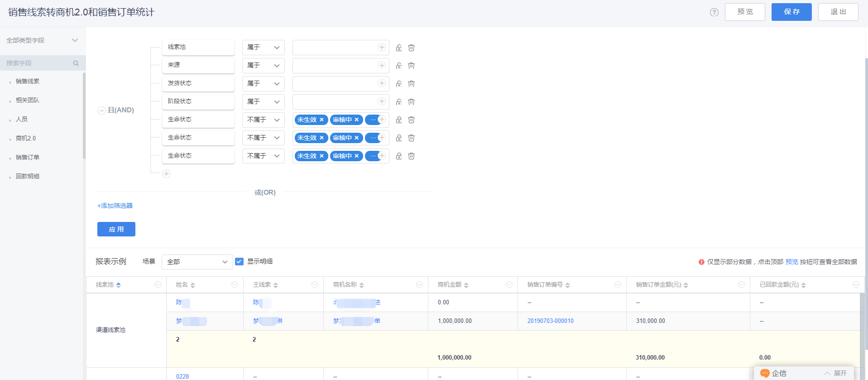Viewport: 868px width, 380px height.
Task: Open operator dropdown for 线索池 filter
Action: coord(264,48)
